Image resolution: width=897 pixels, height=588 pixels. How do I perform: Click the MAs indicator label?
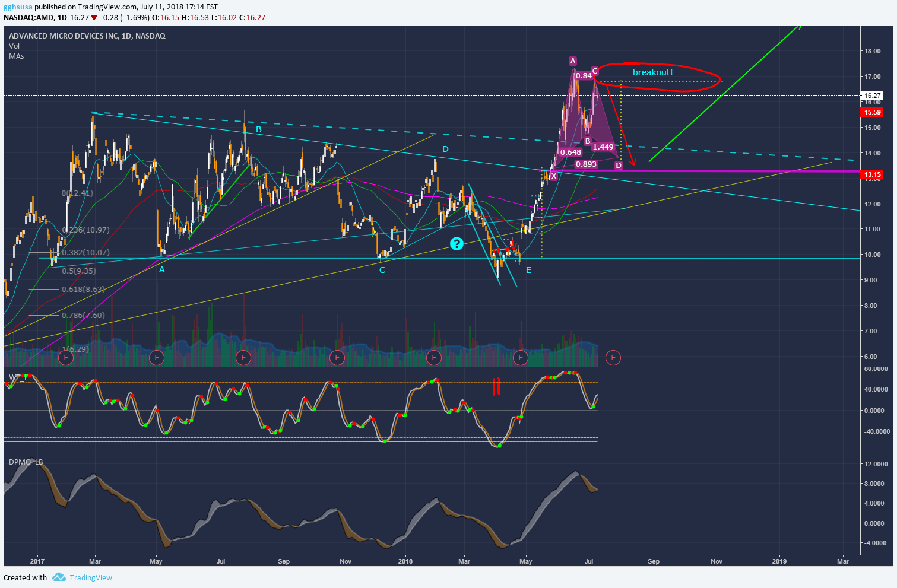pyautogui.click(x=17, y=56)
